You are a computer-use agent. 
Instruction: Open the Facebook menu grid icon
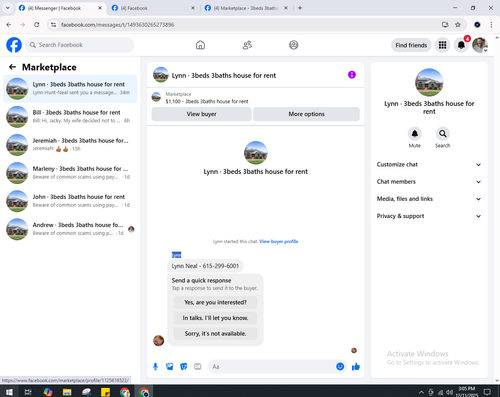(442, 45)
